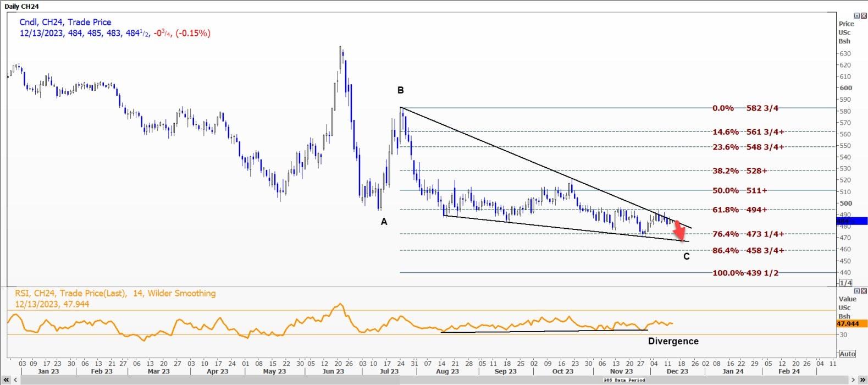Viewport: 868px width, 385px height.
Task: Click the single right scroll arrow
Action: pyautogui.click(x=854, y=380)
